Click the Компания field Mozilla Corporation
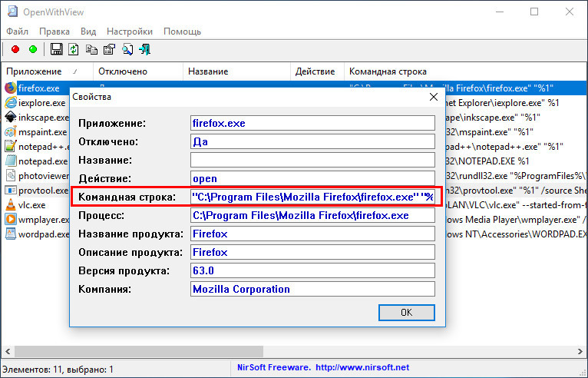This screenshot has height=378, width=588. [x=312, y=289]
